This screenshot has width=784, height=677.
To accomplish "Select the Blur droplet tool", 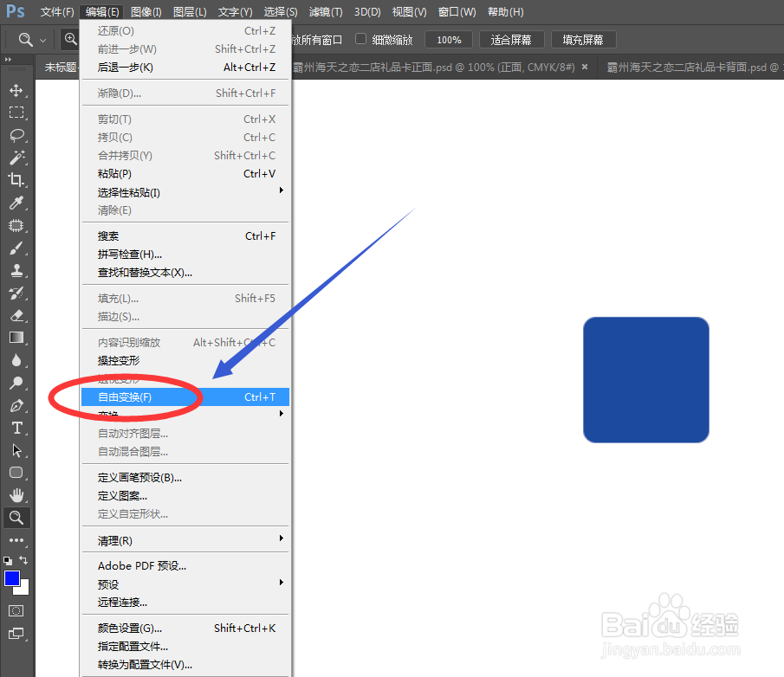I will click(x=16, y=360).
